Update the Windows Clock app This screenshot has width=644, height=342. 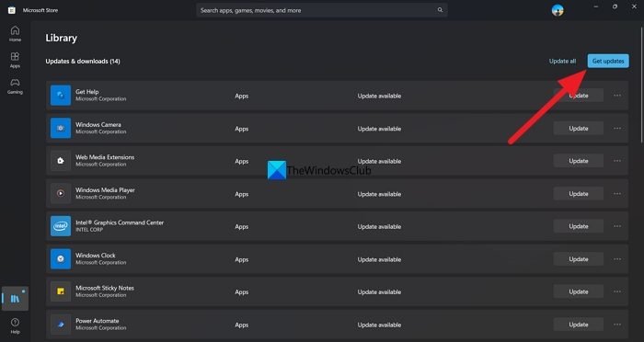pos(579,259)
